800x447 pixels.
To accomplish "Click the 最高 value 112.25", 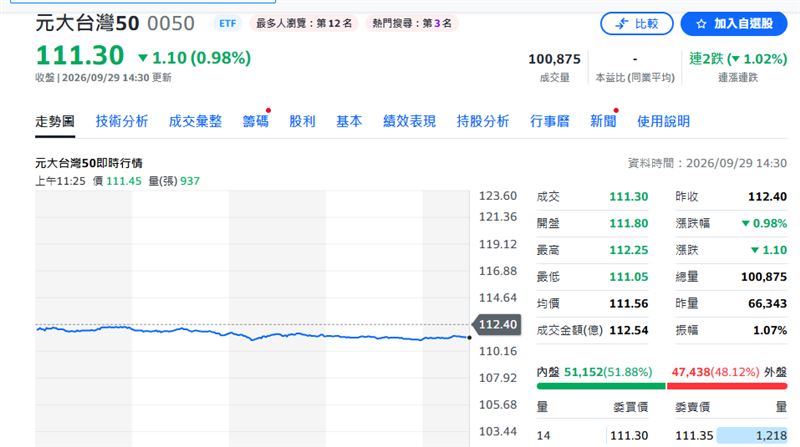I will coord(629,250).
